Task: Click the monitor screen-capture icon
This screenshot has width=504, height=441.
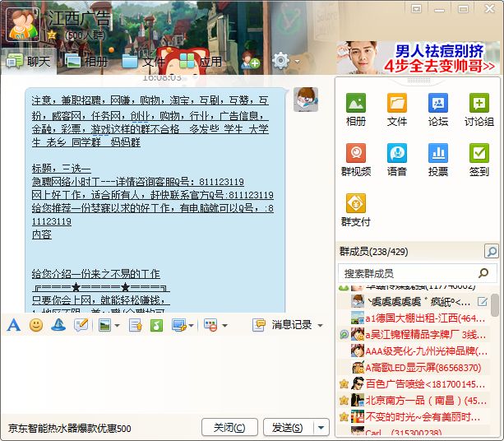Action: pyautogui.click(x=179, y=325)
